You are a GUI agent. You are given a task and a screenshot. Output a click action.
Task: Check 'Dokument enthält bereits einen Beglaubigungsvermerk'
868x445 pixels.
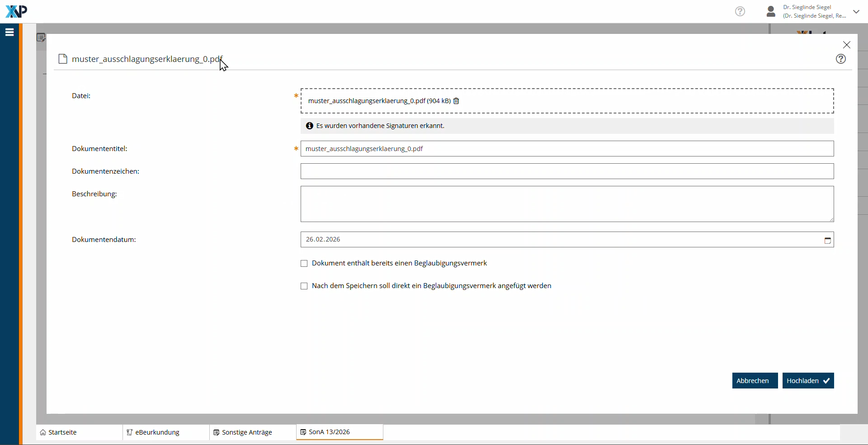304,264
